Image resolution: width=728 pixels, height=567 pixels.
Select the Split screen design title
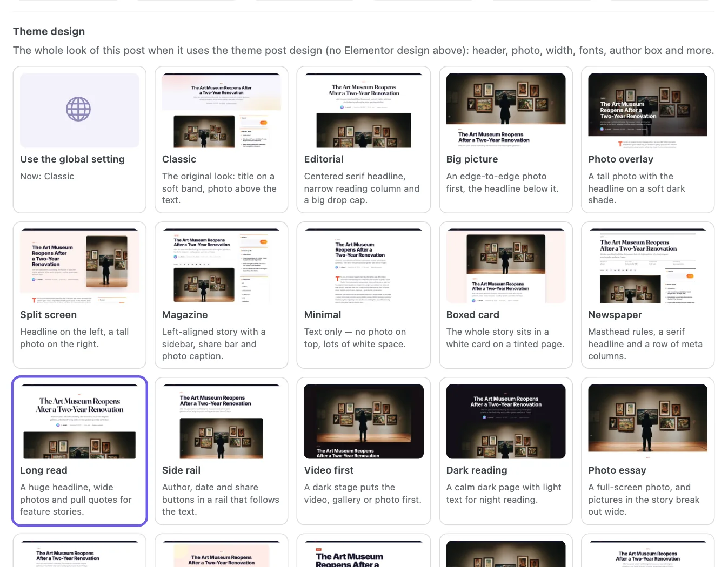coord(48,315)
